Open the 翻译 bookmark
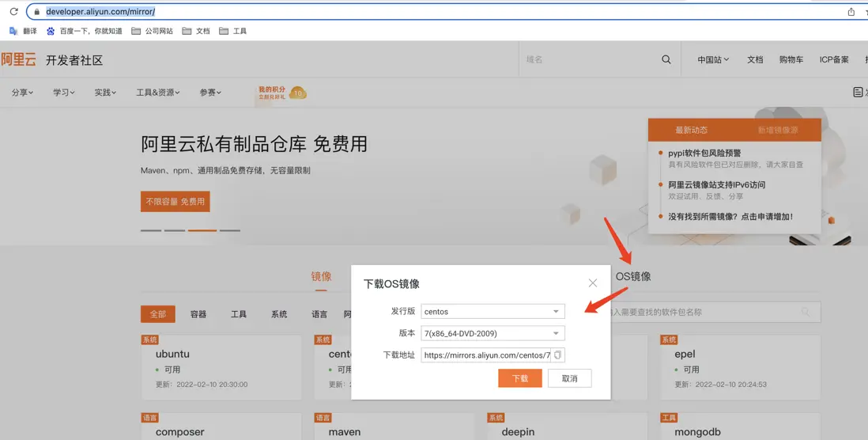The width and height of the screenshot is (868, 440). coord(23,31)
